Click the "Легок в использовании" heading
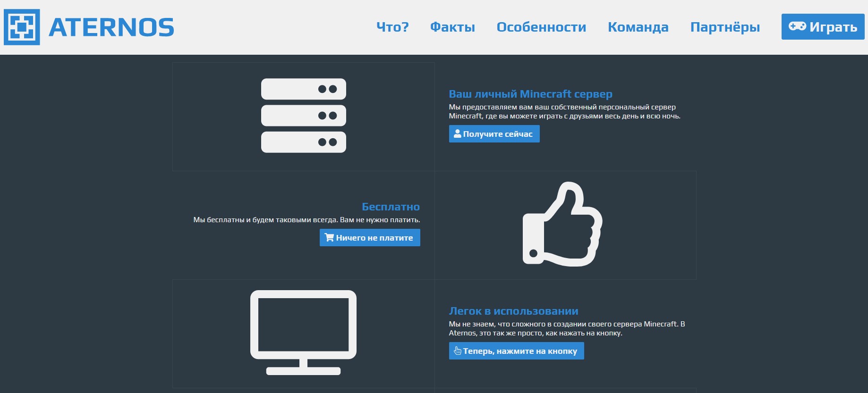The width and height of the screenshot is (868, 393). coord(513,311)
